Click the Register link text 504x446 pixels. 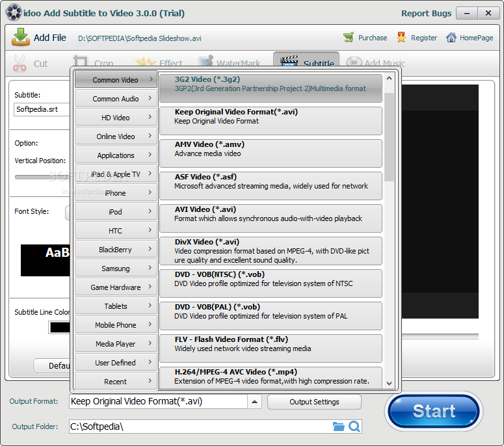coord(424,38)
